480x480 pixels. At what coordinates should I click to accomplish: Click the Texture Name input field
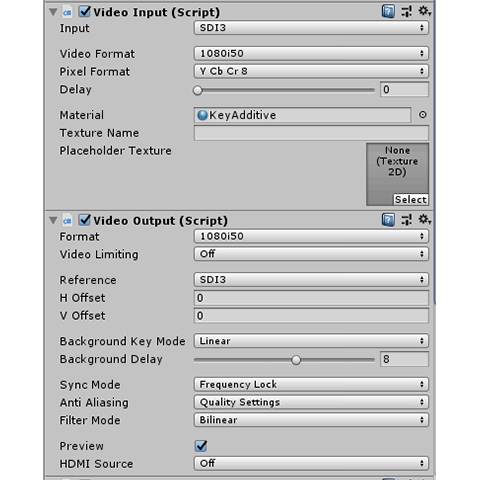coord(311,133)
